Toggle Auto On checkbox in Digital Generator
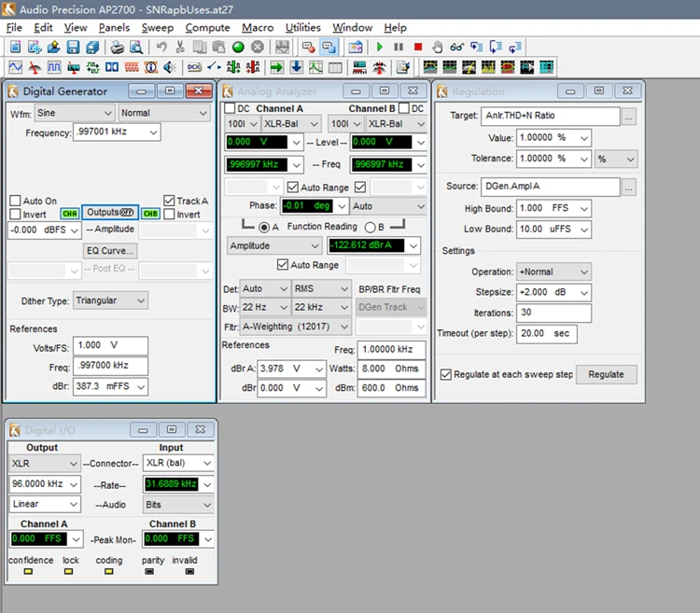This screenshot has height=613, width=700. coord(15,201)
